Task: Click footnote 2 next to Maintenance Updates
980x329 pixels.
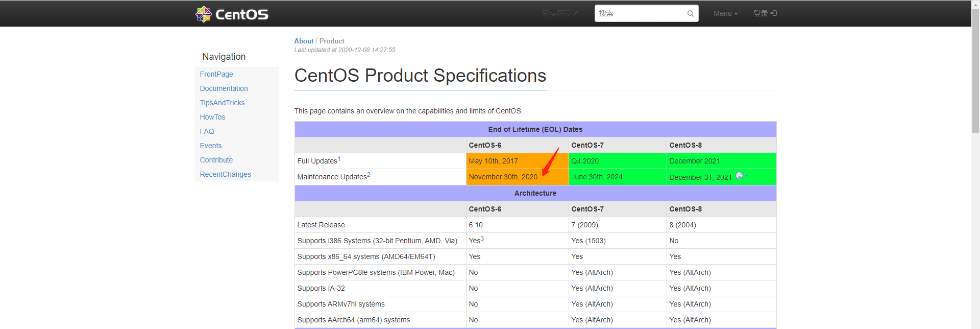Action: pos(369,175)
